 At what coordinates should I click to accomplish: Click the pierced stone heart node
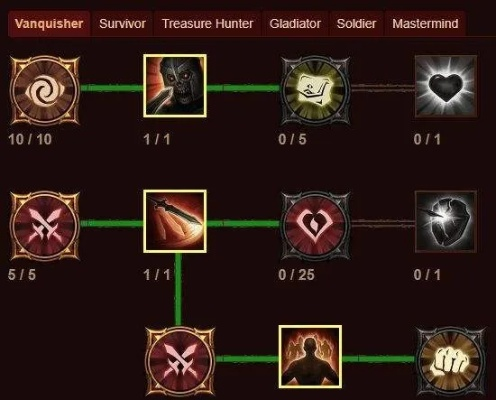click(x=446, y=222)
